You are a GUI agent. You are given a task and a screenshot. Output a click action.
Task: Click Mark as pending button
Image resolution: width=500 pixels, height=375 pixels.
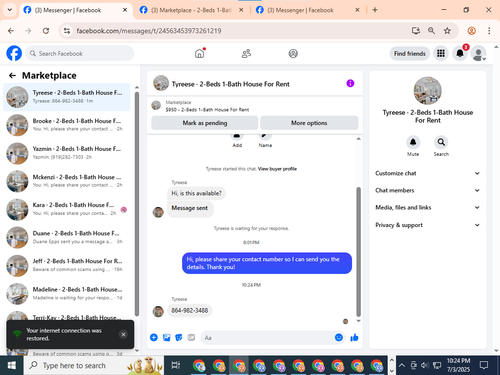click(205, 123)
